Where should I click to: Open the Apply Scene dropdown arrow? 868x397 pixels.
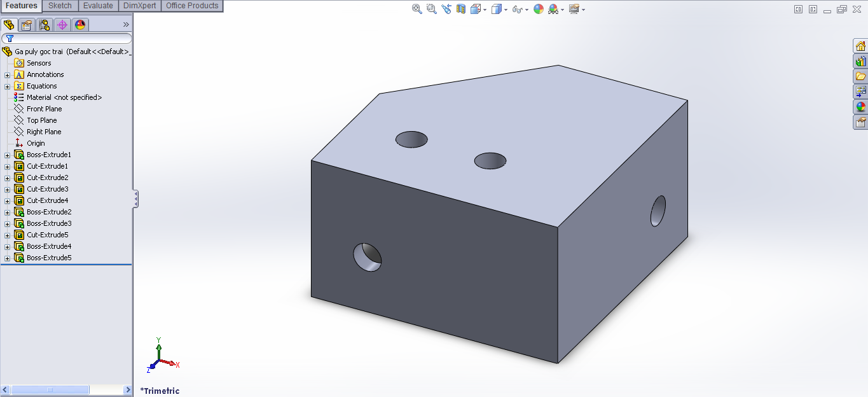point(563,10)
